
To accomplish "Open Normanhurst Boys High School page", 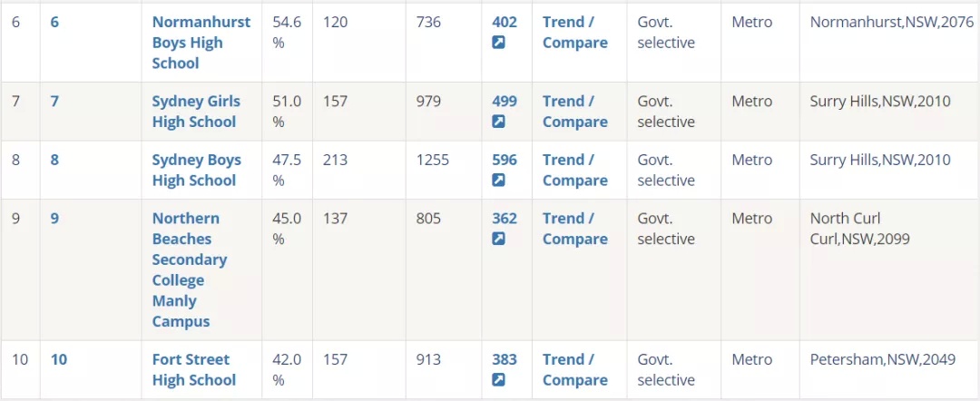I will (x=201, y=43).
